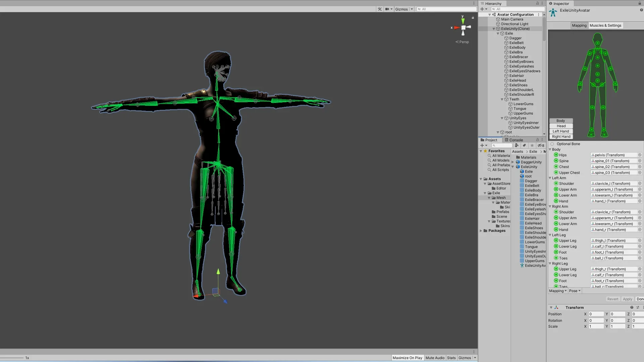Toggle Maximize On Play
The image size is (644, 362).
tap(407, 358)
